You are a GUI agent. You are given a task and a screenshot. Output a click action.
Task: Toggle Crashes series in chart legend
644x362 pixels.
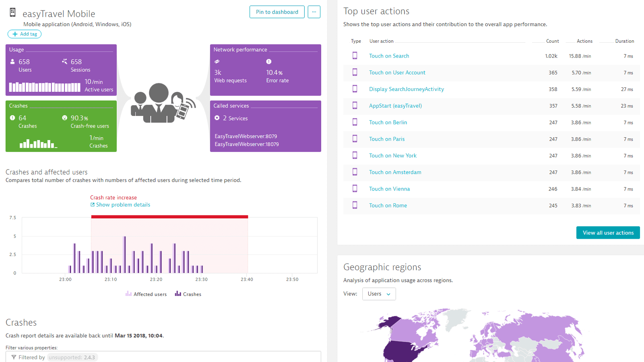pos(188,294)
